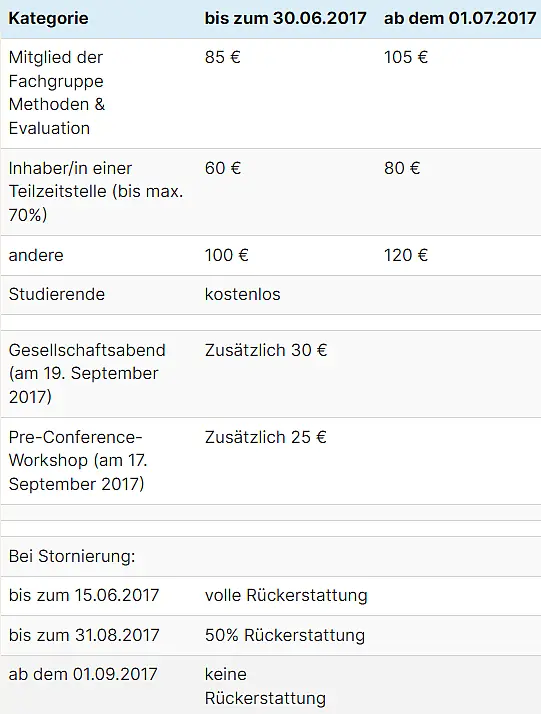Select the 'ab dem 01.07.2017' header
The height and width of the screenshot is (714, 541).
pos(460,18)
